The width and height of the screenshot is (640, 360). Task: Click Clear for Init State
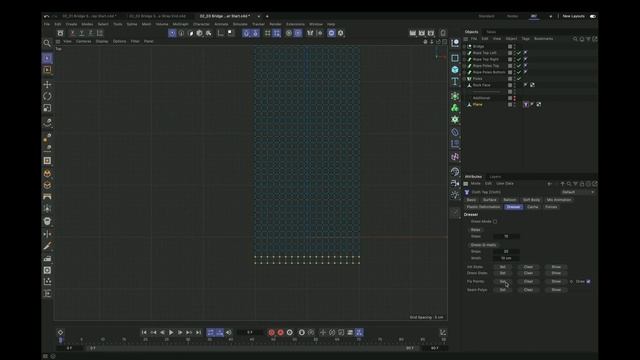click(x=528, y=267)
